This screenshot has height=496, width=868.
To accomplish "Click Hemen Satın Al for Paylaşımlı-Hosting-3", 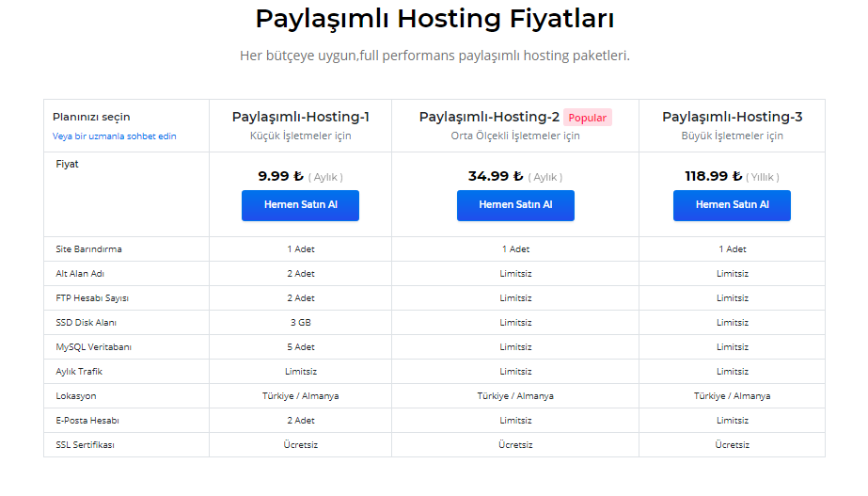I will coord(732,205).
